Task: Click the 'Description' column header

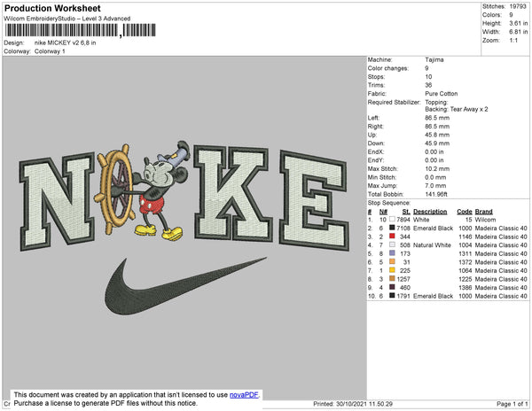Action: tap(430, 212)
